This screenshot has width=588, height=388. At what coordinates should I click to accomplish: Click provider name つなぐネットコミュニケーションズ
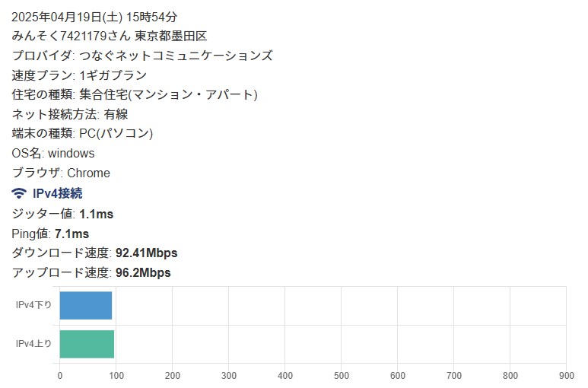tap(176, 56)
